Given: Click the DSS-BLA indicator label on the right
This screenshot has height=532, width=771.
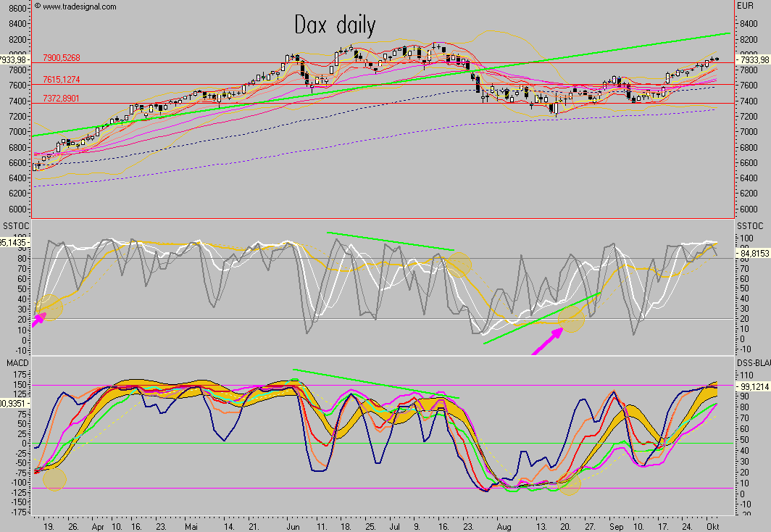Looking at the screenshot, I should tap(752, 360).
